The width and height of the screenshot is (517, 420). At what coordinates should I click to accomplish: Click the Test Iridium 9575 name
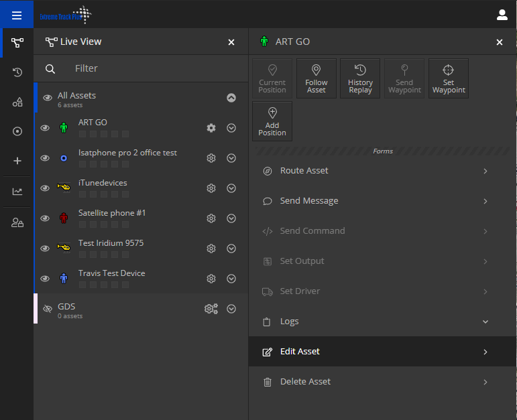click(111, 243)
